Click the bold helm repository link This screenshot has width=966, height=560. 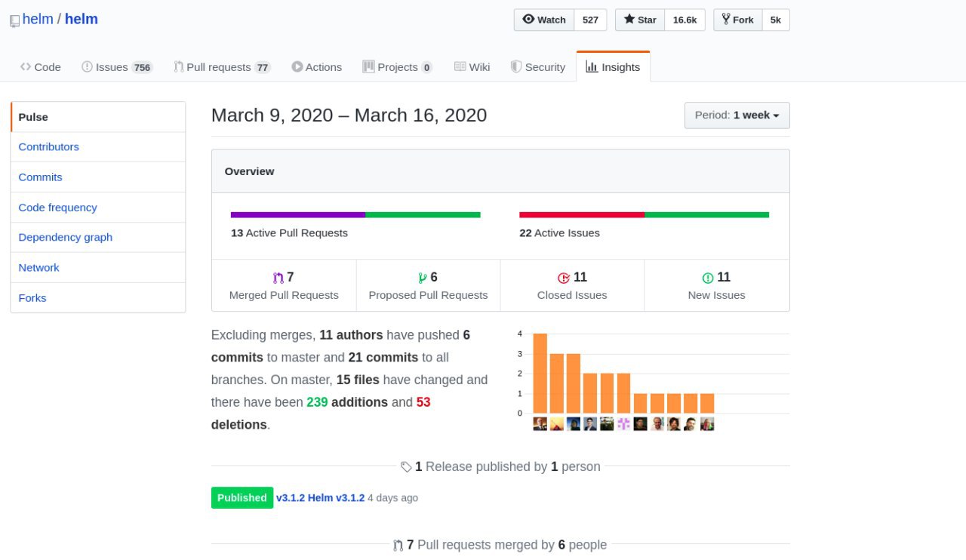(x=82, y=19)
